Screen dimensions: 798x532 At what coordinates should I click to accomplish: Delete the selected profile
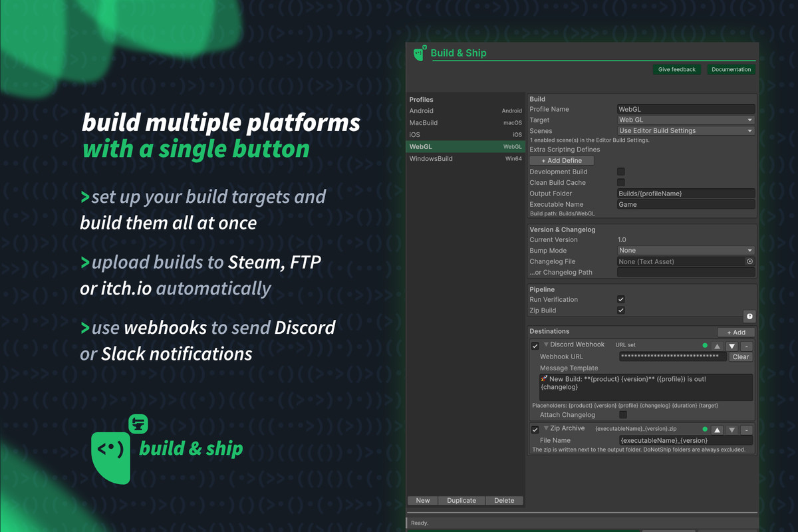(x=504, y=500)
